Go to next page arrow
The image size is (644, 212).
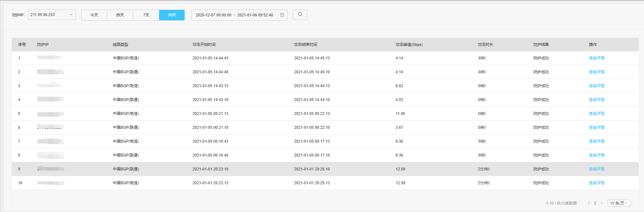602,203
